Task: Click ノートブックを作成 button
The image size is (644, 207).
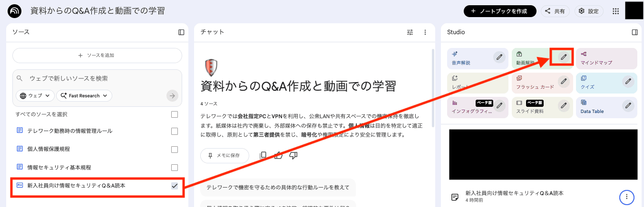Action: [x=500, y=11]
